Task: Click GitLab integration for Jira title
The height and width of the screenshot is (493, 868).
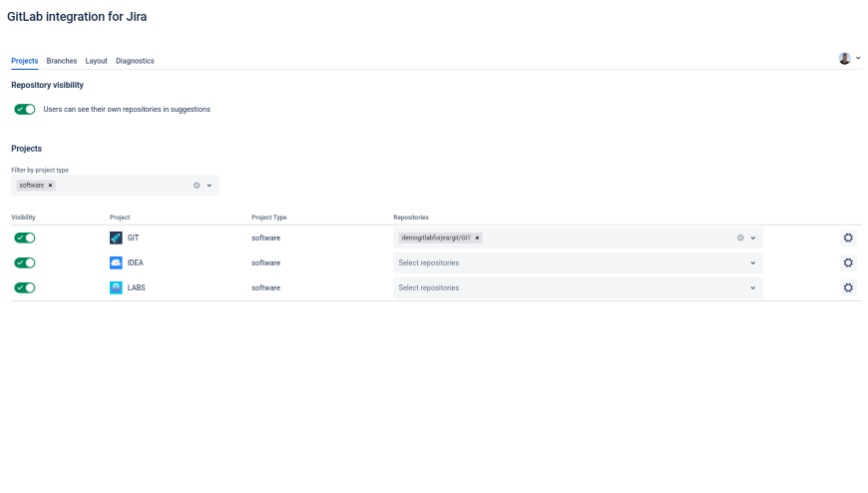Action: (x=77, y=17)
